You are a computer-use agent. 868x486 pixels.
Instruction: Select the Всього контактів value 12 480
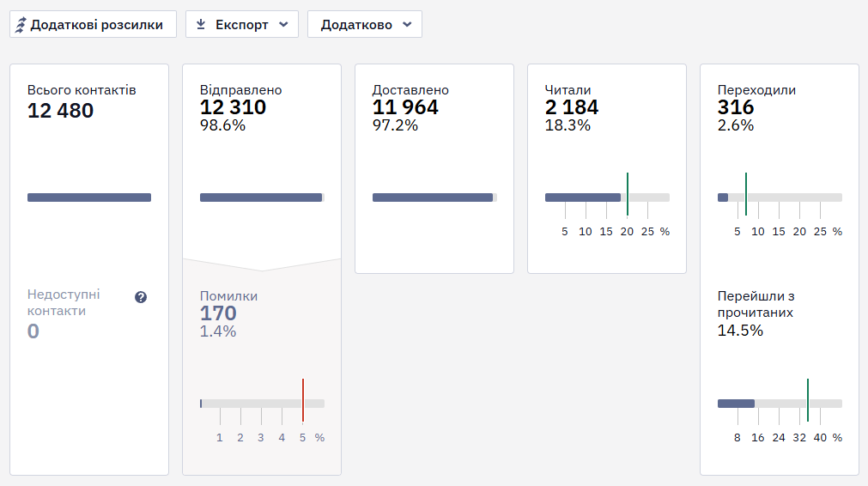pos(60,111)
